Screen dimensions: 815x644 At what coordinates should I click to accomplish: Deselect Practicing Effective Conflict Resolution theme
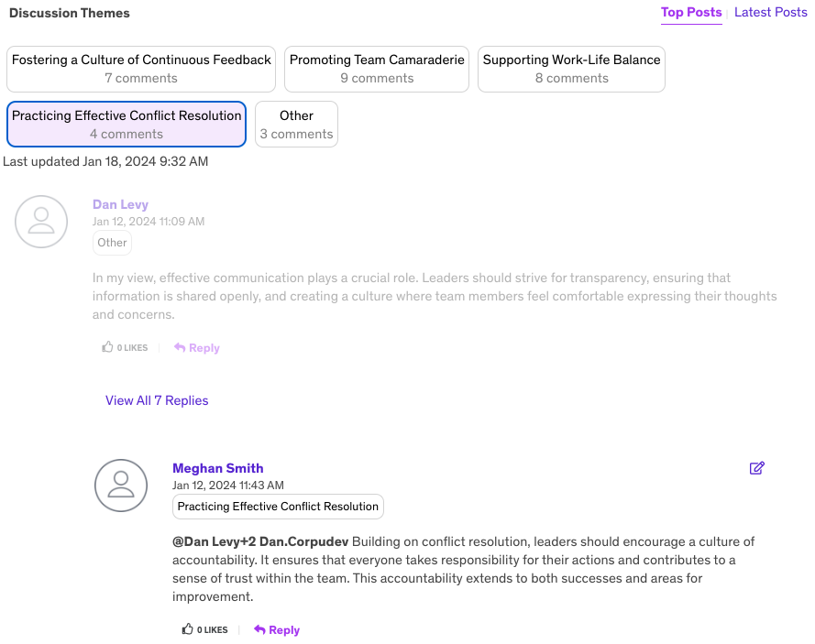127,125
